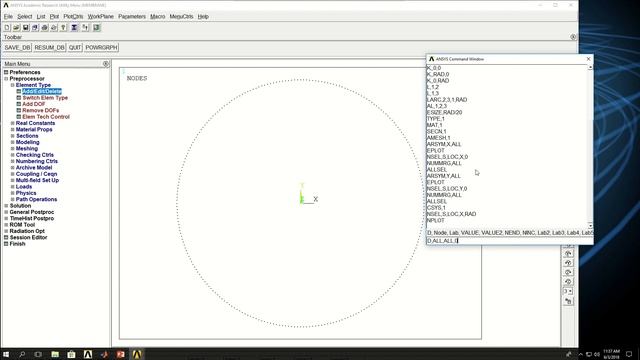Open File Explorer from the taskbar
Image resolution: width=640 pixels, height=360 pixels.
(55, 354)
